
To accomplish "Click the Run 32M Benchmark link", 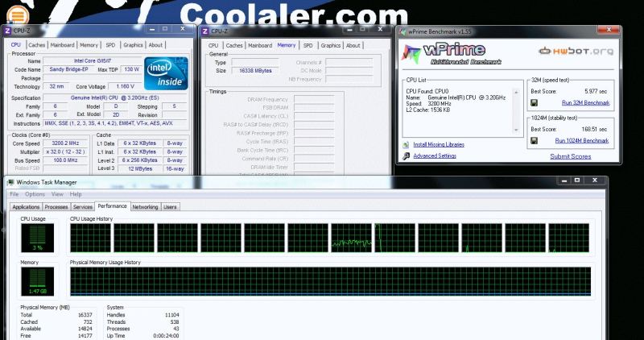I will click(585, 103).
